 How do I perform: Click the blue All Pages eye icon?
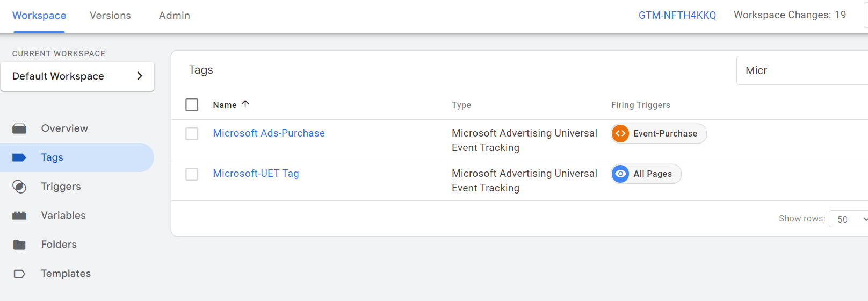tap(620, 174)
